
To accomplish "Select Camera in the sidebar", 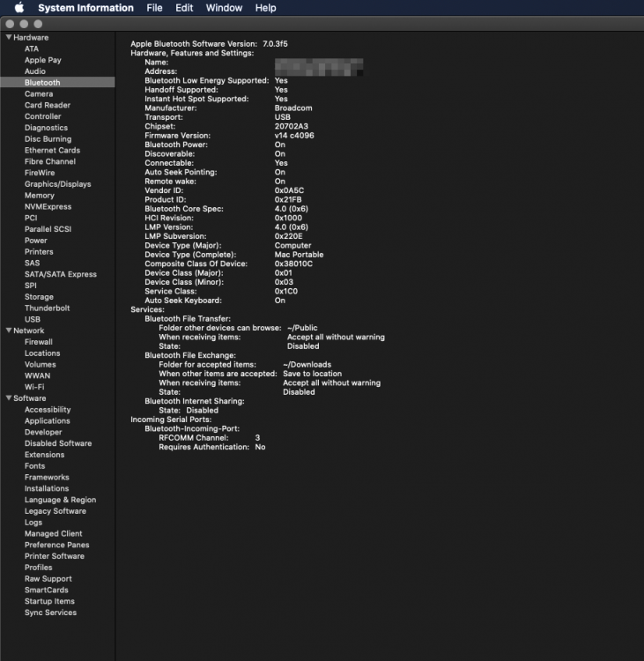I will click(39, 93).
